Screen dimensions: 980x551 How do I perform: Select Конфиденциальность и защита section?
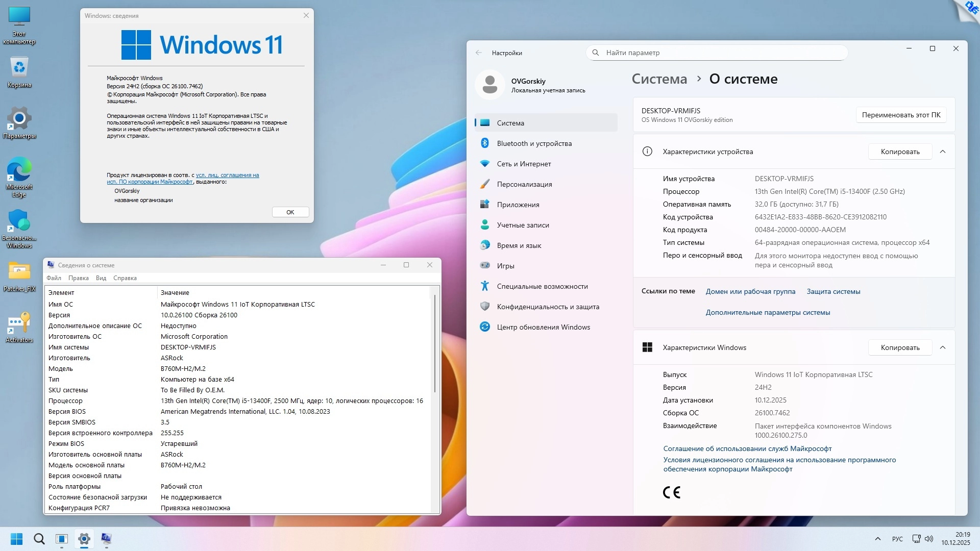point(548,307)
